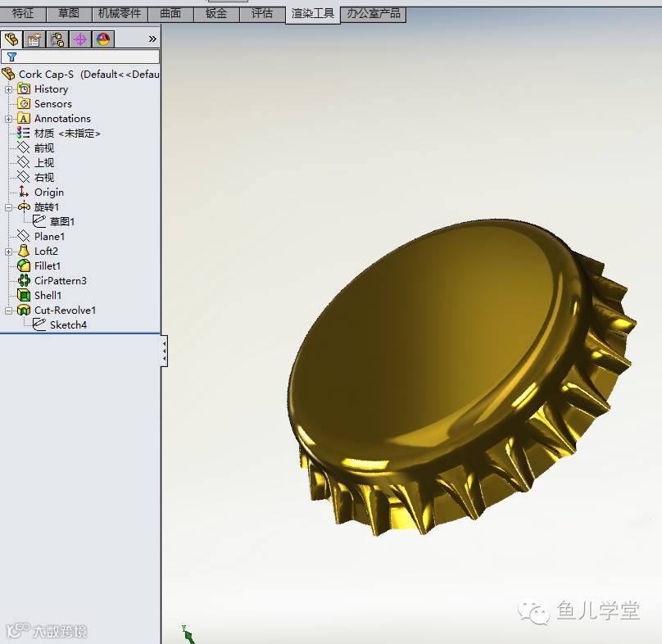This screenshot has width=662, height=644.
Task: Click the 右视 plane icon
Action: pyautogui.click(x=23, y=177)
